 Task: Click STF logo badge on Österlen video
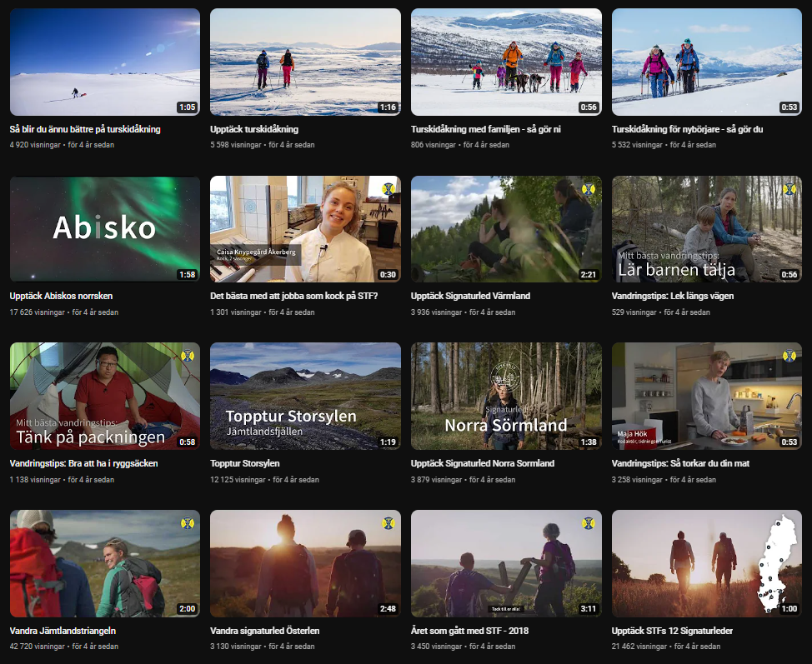pyautogui.click(x=388, y=522)
